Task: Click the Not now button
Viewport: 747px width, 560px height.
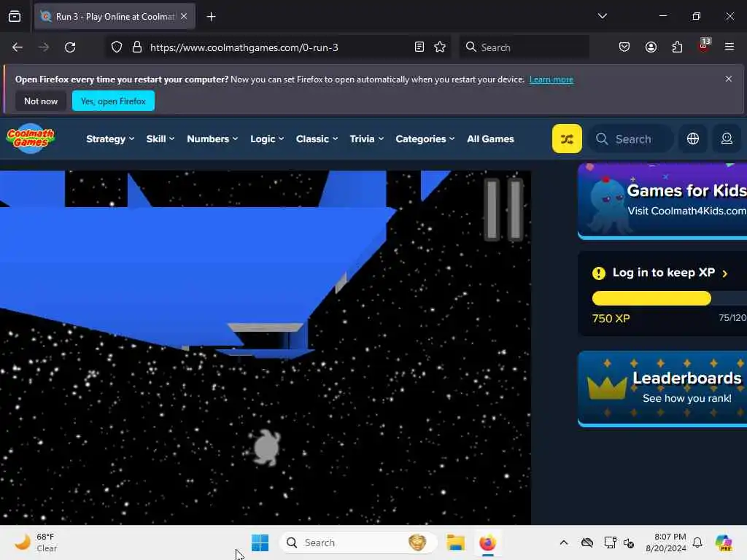Action: [41, 101]
